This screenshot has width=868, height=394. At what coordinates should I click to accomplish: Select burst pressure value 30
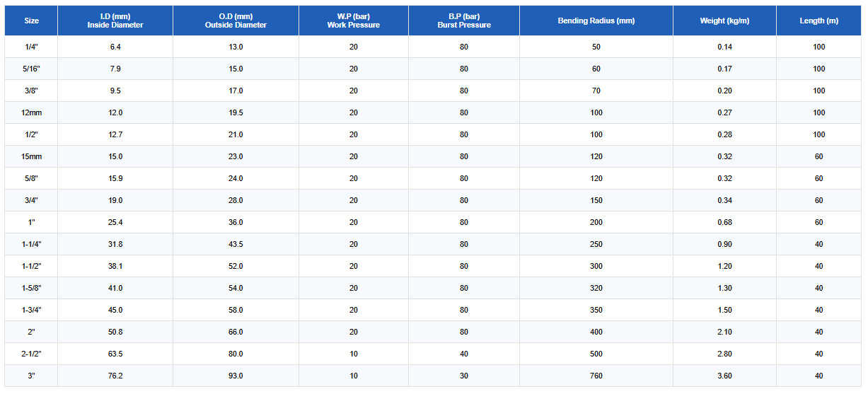point(464,376)
